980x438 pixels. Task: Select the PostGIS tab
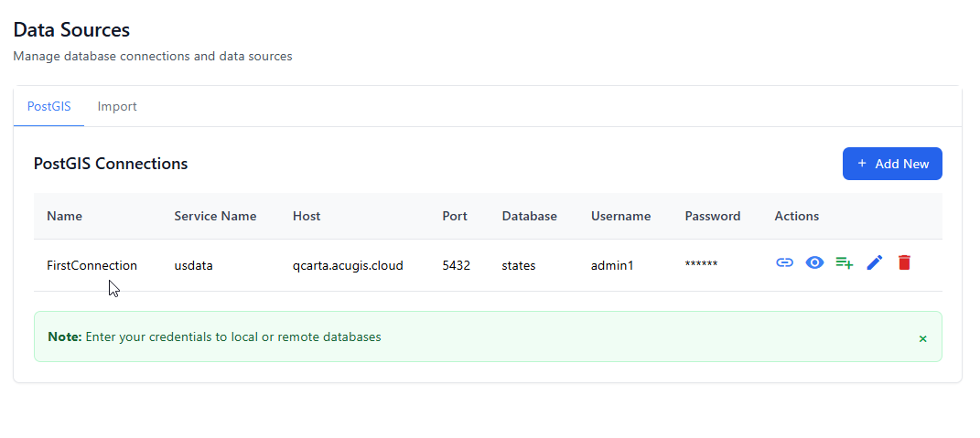(48, 106)
